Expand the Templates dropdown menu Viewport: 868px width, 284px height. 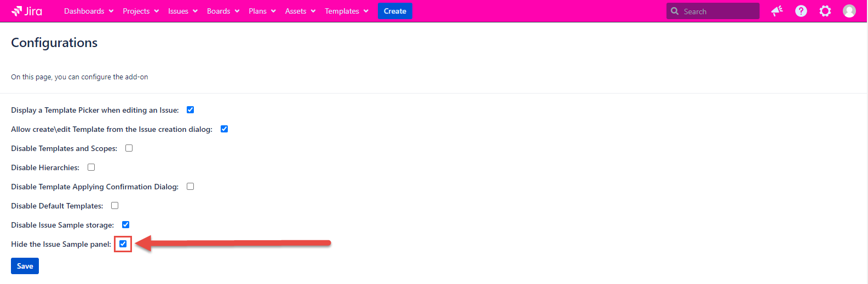point(346,11)
